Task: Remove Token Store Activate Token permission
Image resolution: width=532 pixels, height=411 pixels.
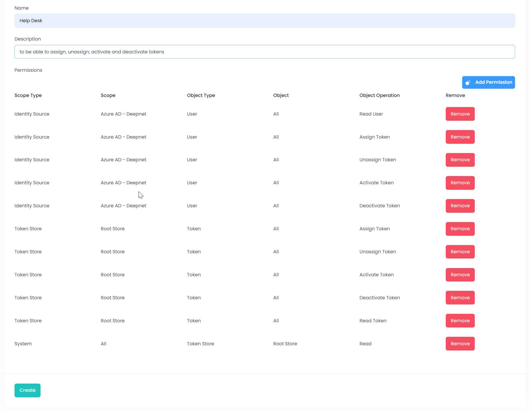Action: (460, 275)
